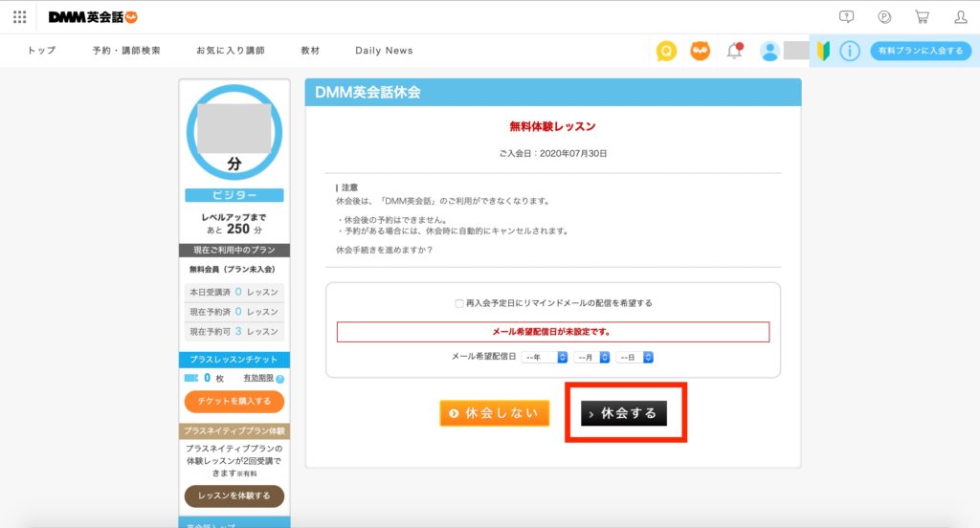Click the blue information circle icon
The image size is (980, 528).
pyautogui.click(x=850, y=51)
